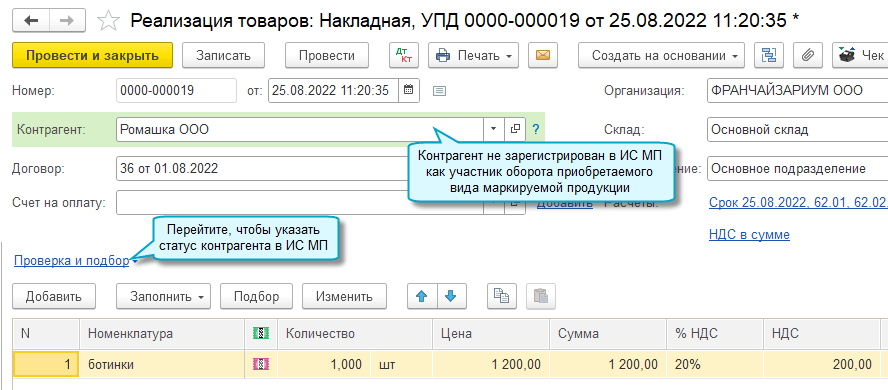Viewport: 888px width, 390px height.
Task: Click Провести и закрыть button
Action: tap(92, 55)
